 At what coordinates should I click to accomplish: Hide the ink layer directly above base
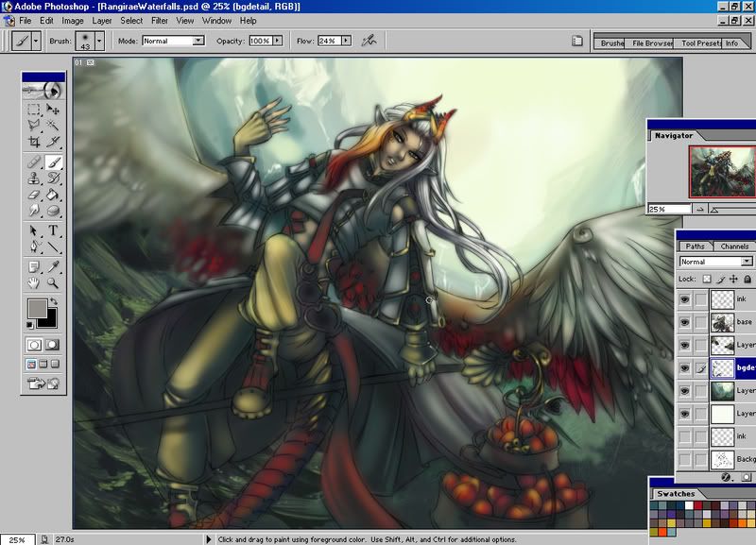tap(684, 299)
